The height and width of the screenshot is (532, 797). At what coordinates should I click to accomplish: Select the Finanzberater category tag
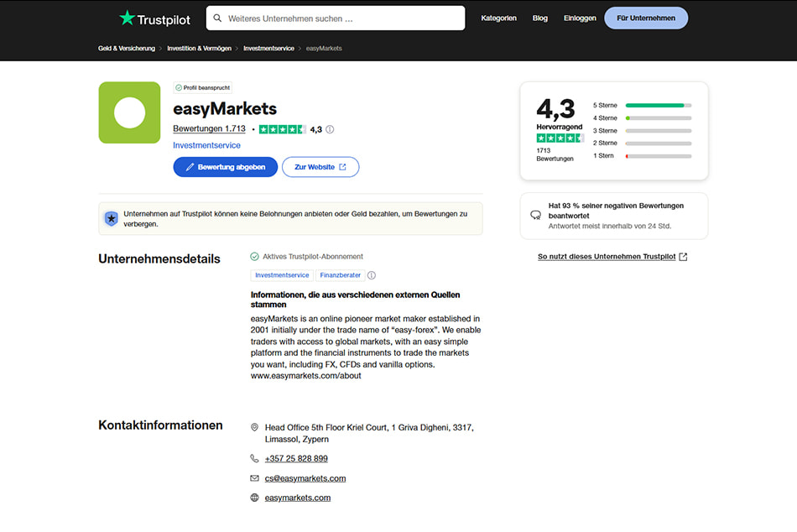tap(341, 275)
